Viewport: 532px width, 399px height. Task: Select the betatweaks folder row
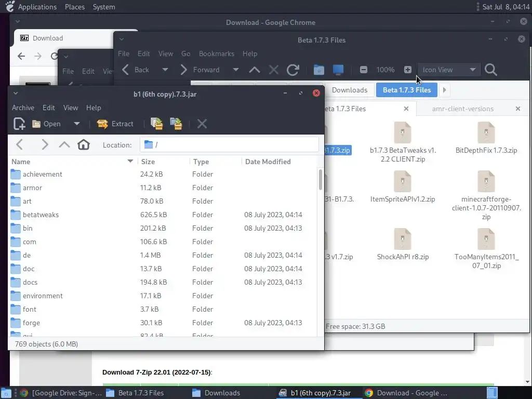tap(163, 215)
